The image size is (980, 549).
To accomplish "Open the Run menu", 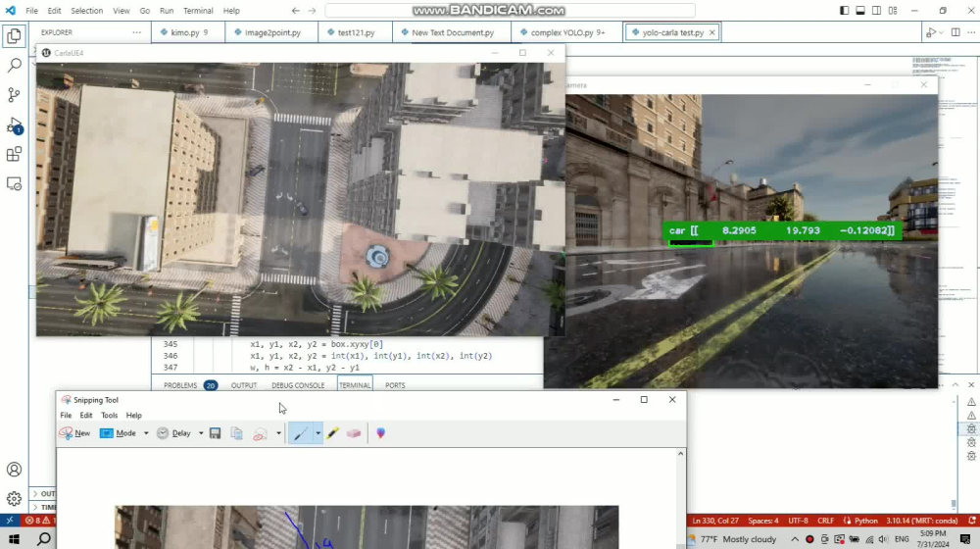I will coord(167,11).
